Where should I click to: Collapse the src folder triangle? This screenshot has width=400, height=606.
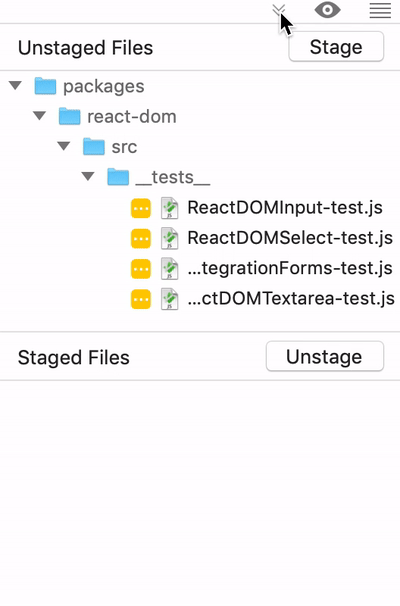(x=64, y=146)
